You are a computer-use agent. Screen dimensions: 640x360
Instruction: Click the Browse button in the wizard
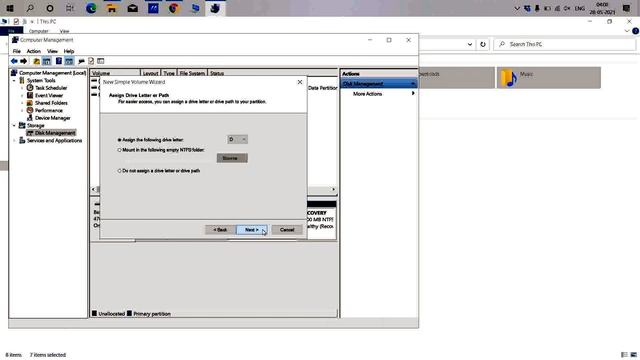click(x=232, y=158)
